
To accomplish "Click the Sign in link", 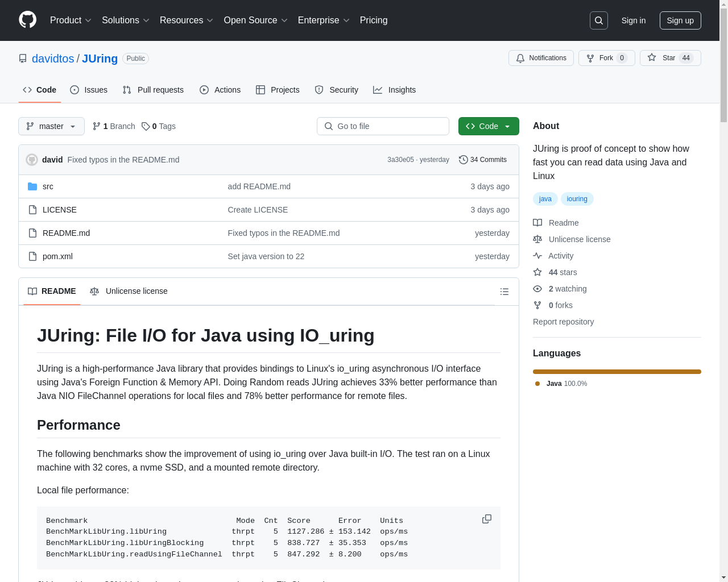I will pos(634,20).
